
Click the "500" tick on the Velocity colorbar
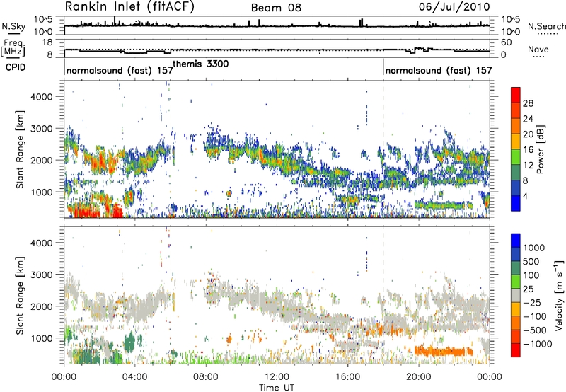[x=531, y=261]
